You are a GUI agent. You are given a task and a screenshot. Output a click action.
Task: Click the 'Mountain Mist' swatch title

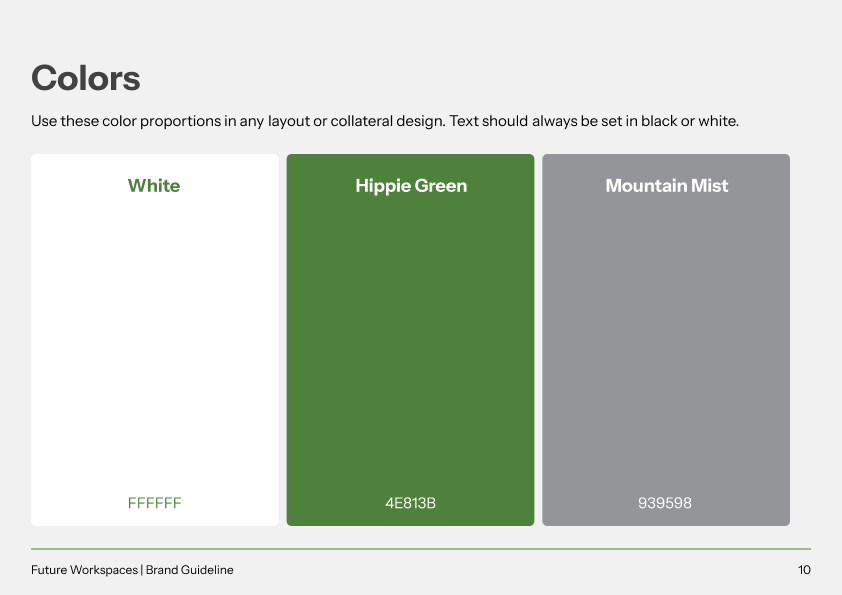[667, 186]
